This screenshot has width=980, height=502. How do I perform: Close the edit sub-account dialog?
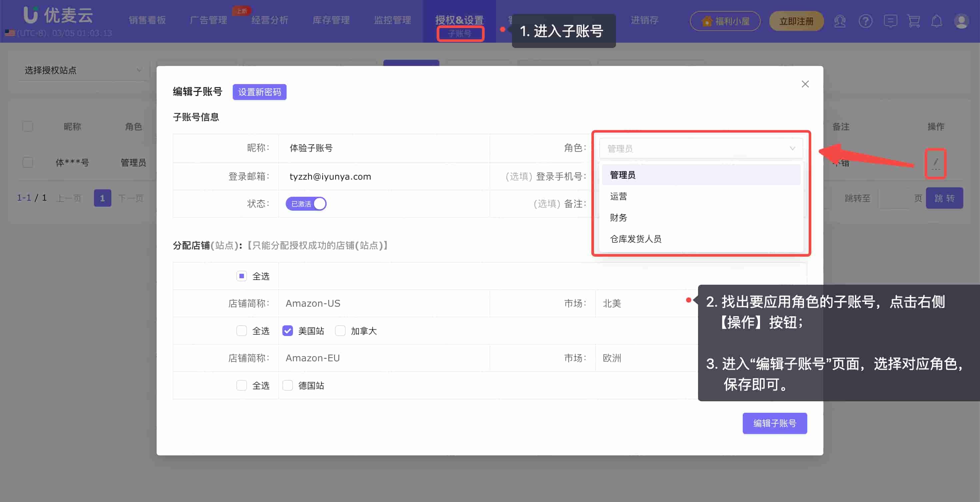tap(805, 84)
